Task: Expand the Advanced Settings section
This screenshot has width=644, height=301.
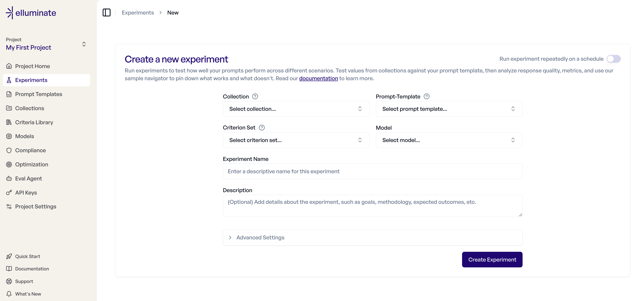Action: click(260, 237)
